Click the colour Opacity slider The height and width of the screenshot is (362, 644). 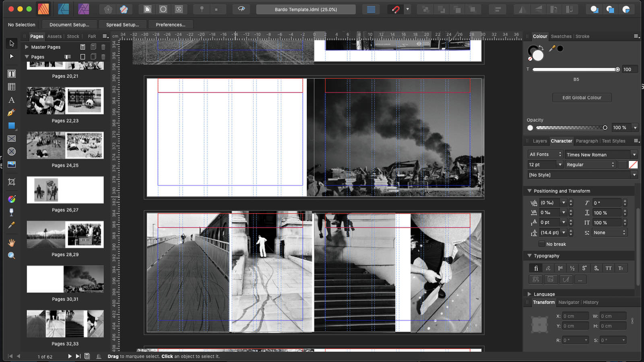(x=571, y=128)
